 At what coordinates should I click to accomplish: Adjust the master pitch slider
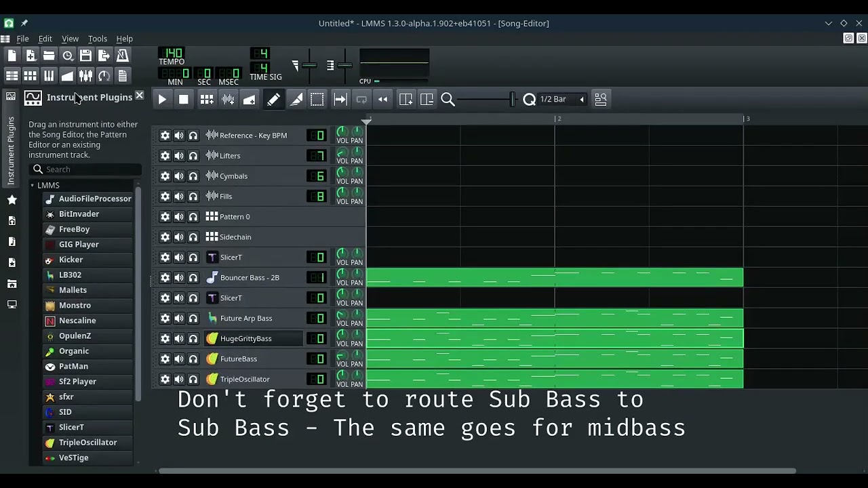[344, 66]
